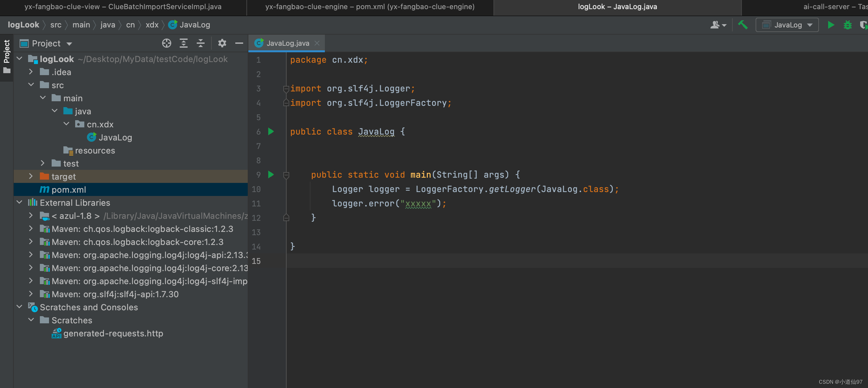The width and height of the screenshot is (868, 388).
Task: Click the fold end marker at line 12
Action: click(286, 218)
